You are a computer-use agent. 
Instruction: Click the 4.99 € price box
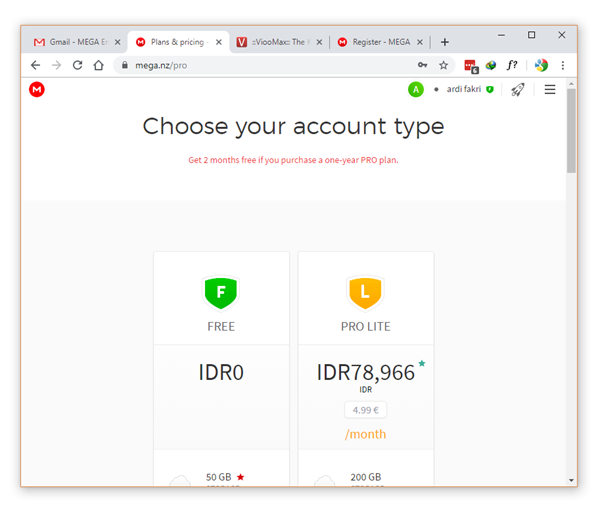(x=365, y=410)
